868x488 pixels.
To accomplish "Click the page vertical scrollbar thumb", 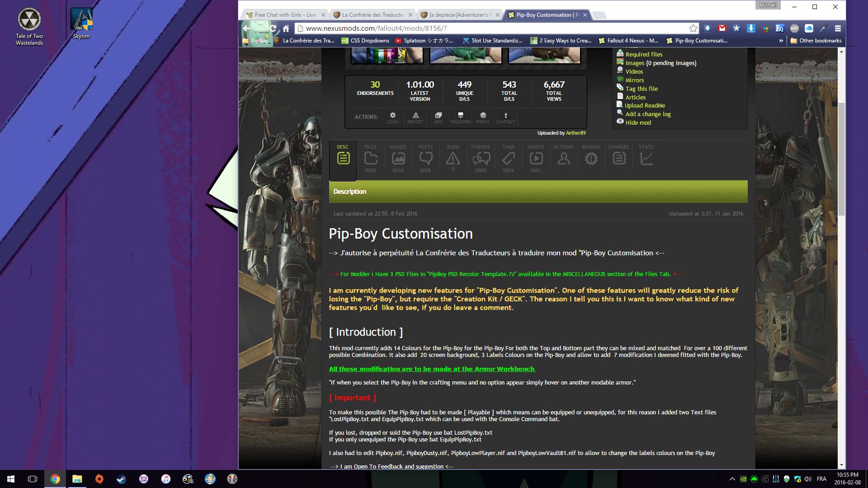I will 841,159.
